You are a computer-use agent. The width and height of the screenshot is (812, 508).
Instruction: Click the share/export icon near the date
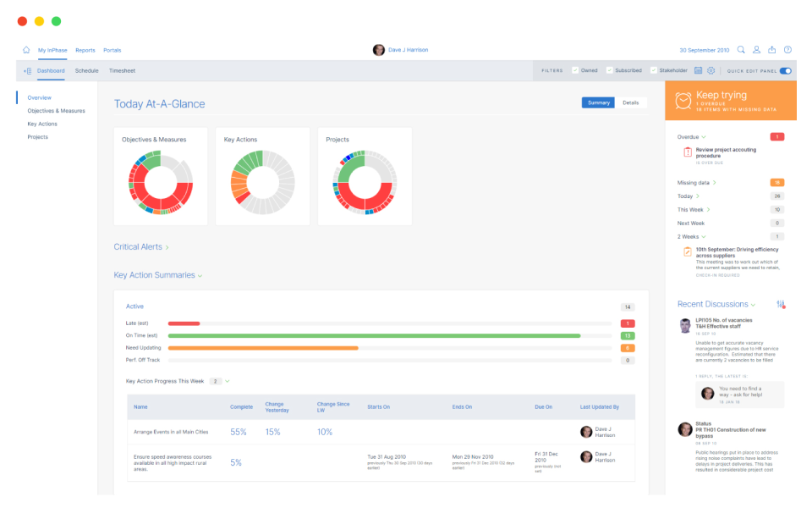(771, 49)
